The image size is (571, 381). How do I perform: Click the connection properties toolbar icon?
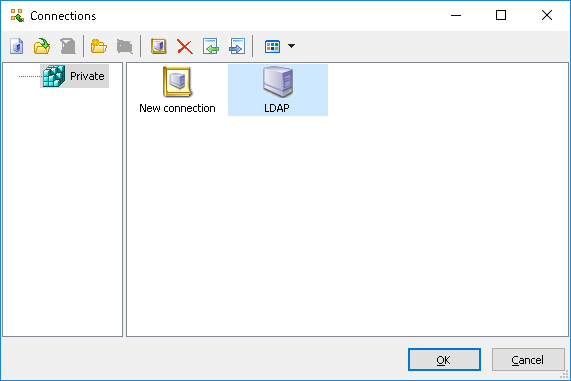click(x=159, y=46)
